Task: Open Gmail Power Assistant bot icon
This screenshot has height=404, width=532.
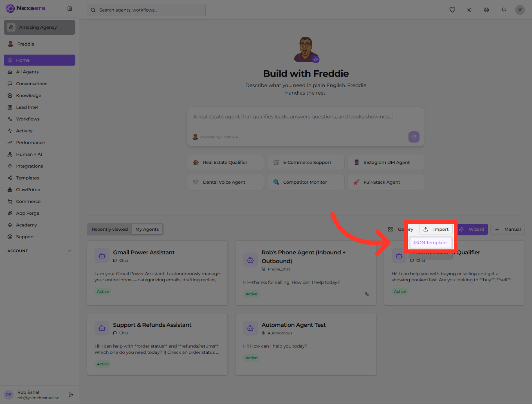Action: pos(102,256)
